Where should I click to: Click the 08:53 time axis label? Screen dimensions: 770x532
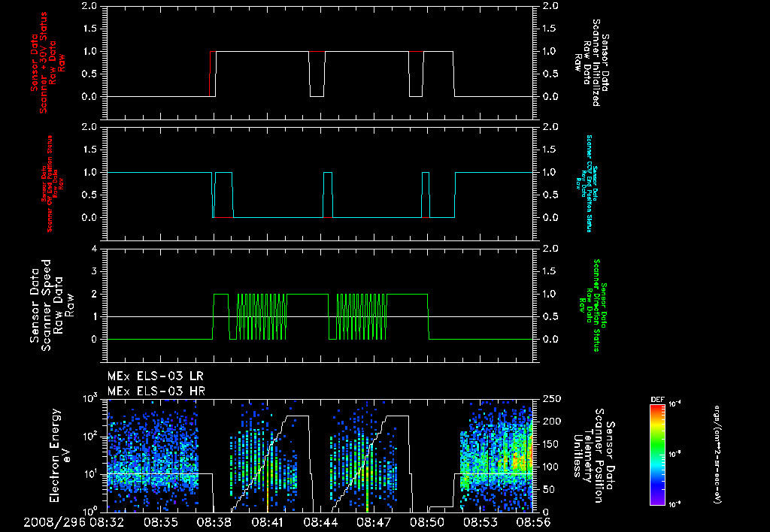pos(480,522)
